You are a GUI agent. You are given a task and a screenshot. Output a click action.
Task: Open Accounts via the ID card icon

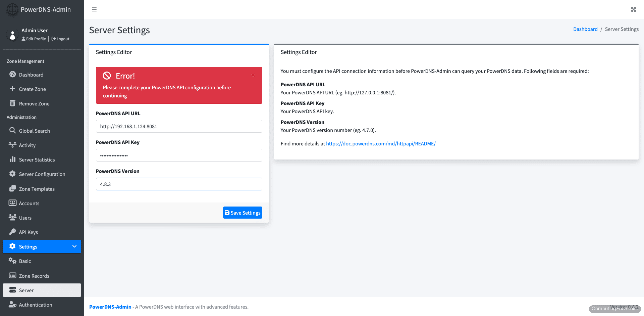[x=12, y=203]
